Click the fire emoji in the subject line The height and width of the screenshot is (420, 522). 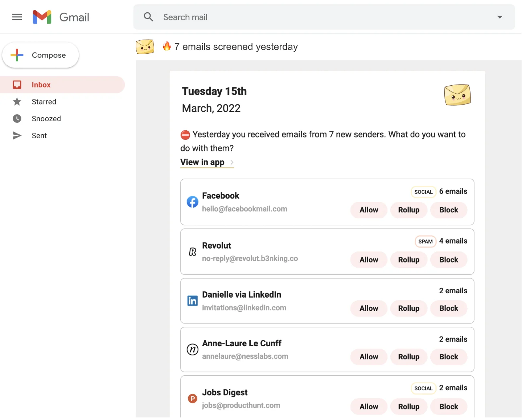tap(167, 46)
